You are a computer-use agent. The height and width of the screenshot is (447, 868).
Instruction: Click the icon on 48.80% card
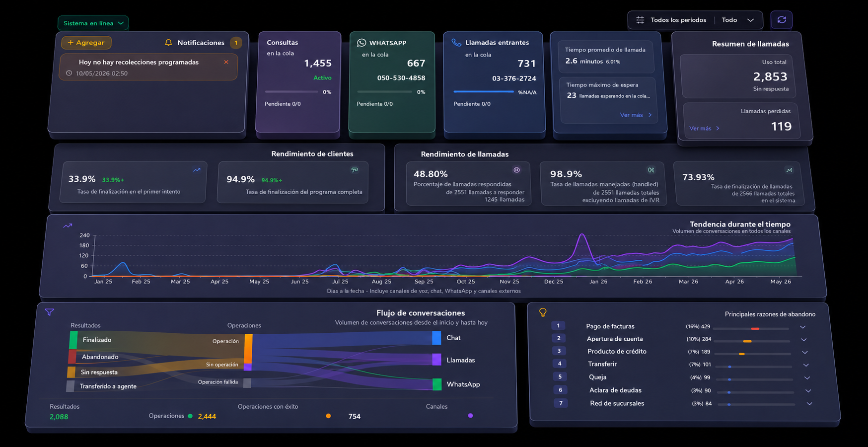tap(516, 170)
